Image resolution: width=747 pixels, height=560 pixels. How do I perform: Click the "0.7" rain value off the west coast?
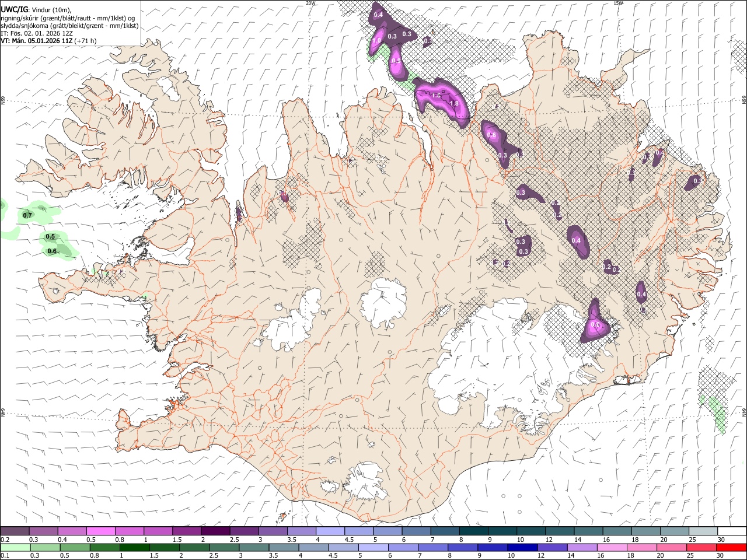coord(27,215)
